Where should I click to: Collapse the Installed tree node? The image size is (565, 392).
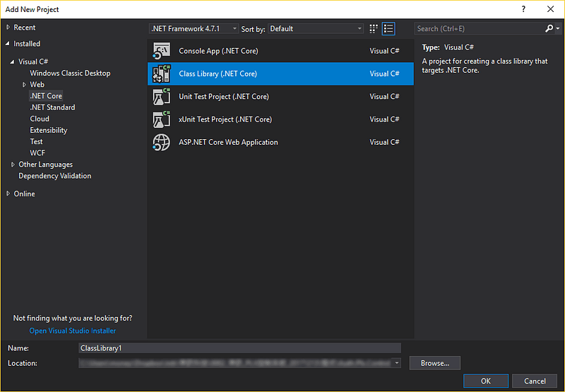[8, 44]
